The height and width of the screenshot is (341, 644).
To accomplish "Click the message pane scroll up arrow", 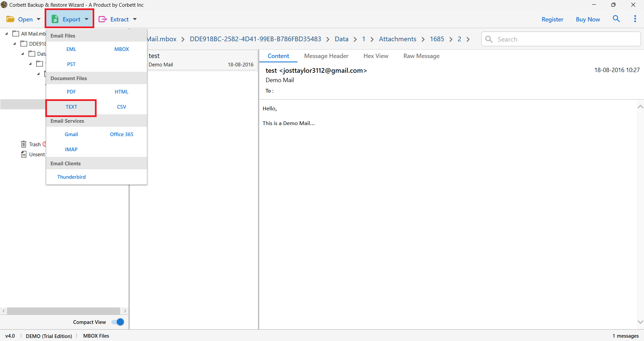I will (x=640, y=107).
